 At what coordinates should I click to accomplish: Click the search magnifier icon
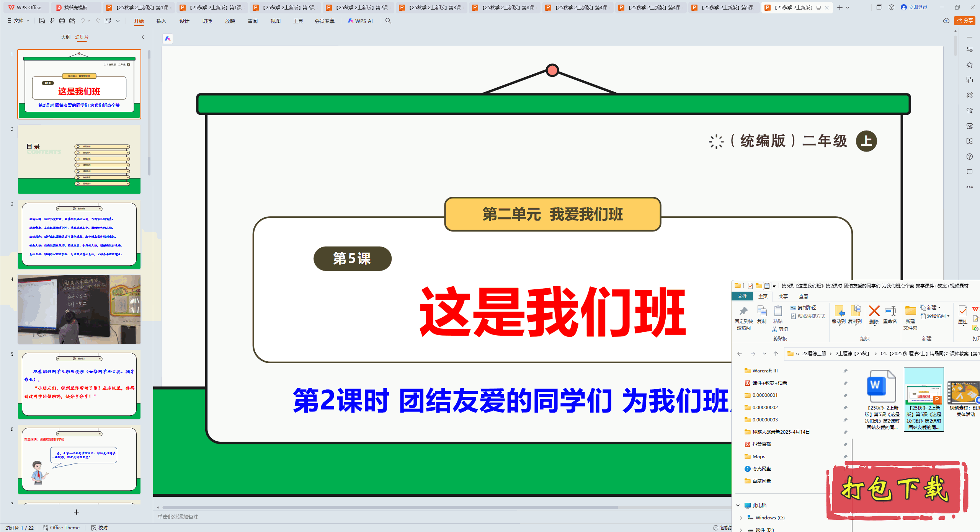tap(388, 21)
